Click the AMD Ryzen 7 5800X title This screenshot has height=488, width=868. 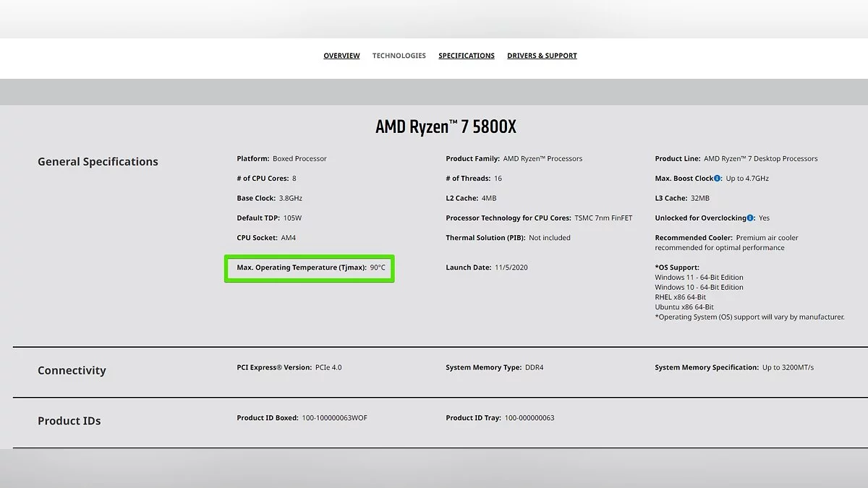446,127
